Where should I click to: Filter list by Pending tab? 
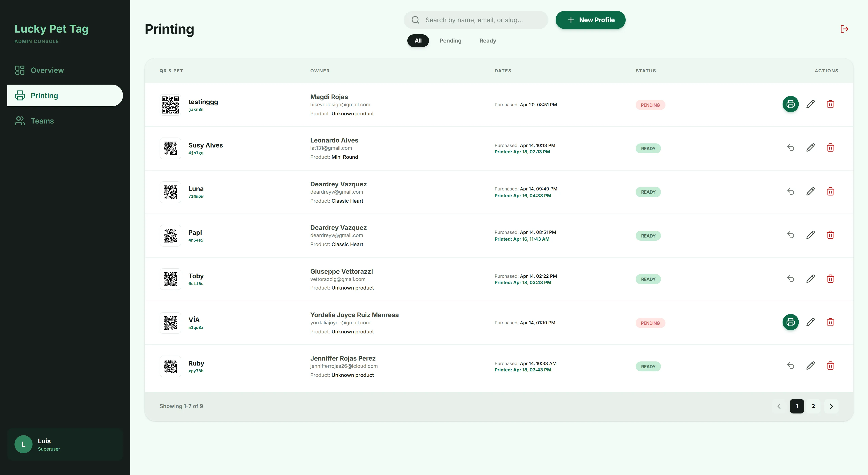[x=451, y=41]
